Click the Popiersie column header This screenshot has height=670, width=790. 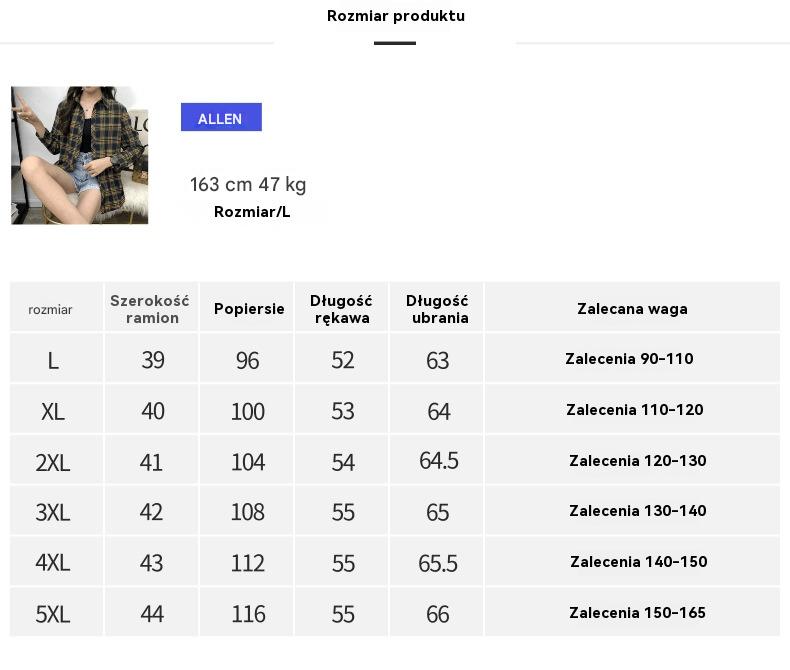pyautogui.click(x=249, y=309)
